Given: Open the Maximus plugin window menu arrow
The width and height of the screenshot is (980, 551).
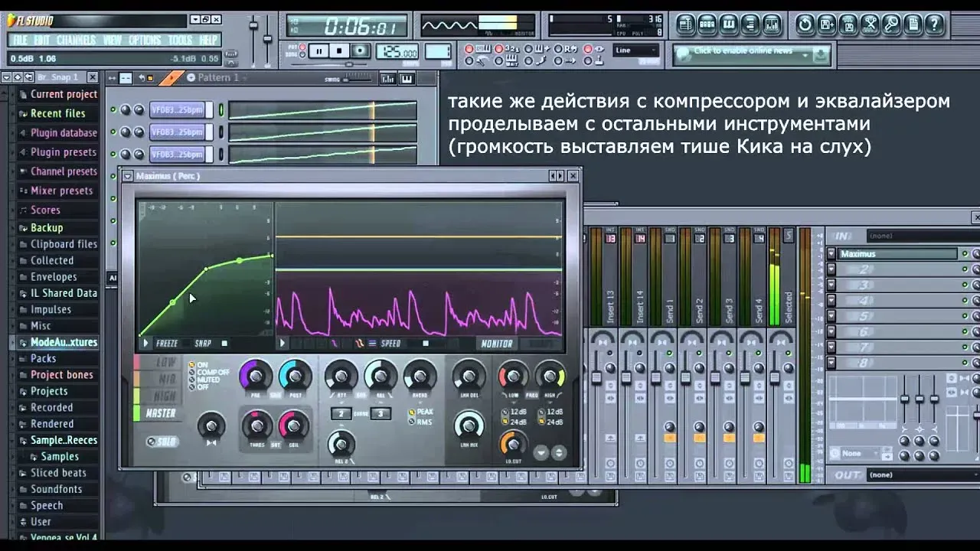Looking at the screenshot, I should click(128, 176).
